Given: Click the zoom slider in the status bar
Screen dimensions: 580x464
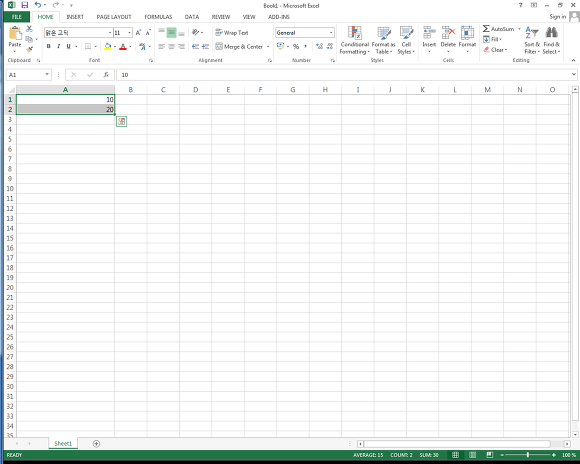Looking at the screenshot, I should click(x=528, y=455).
